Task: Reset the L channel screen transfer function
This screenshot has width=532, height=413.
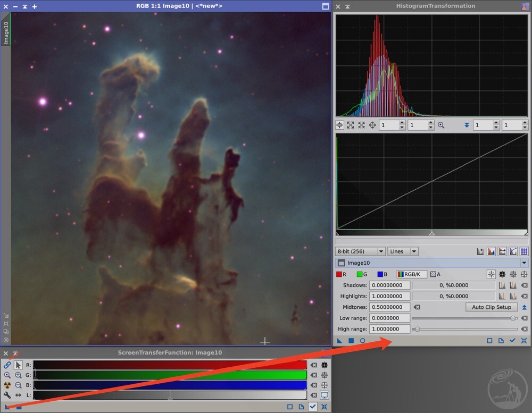Action: tap(314, 395)
